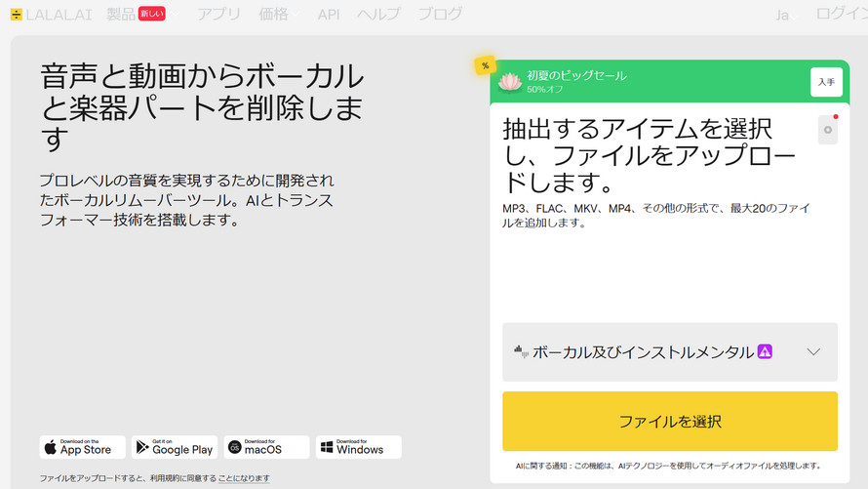Click the Windows logo icon

point(327,447)
